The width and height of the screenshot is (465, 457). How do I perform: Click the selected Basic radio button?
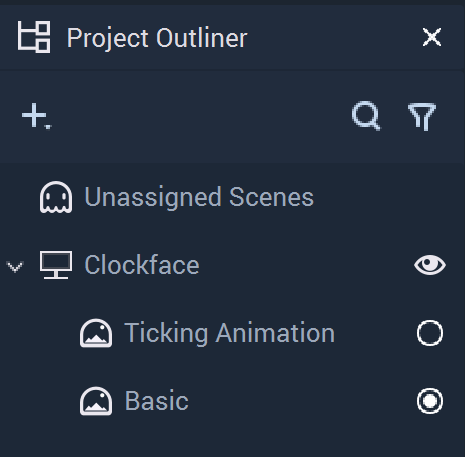[x=430, y=401]
